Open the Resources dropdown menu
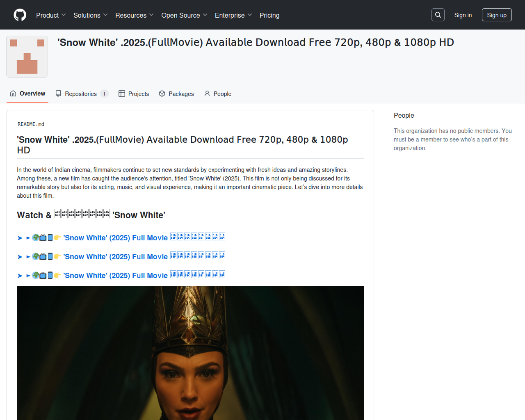The image size is (525, 420). 134,15
